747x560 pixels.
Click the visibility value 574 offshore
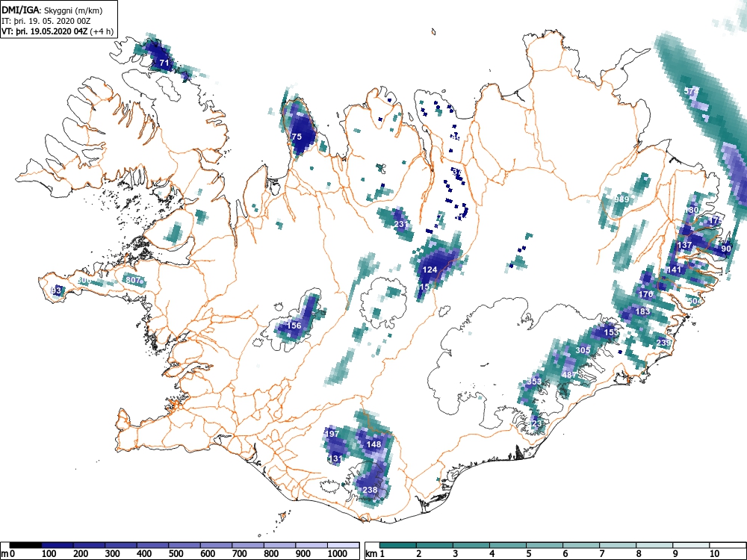tap(691, 91)
